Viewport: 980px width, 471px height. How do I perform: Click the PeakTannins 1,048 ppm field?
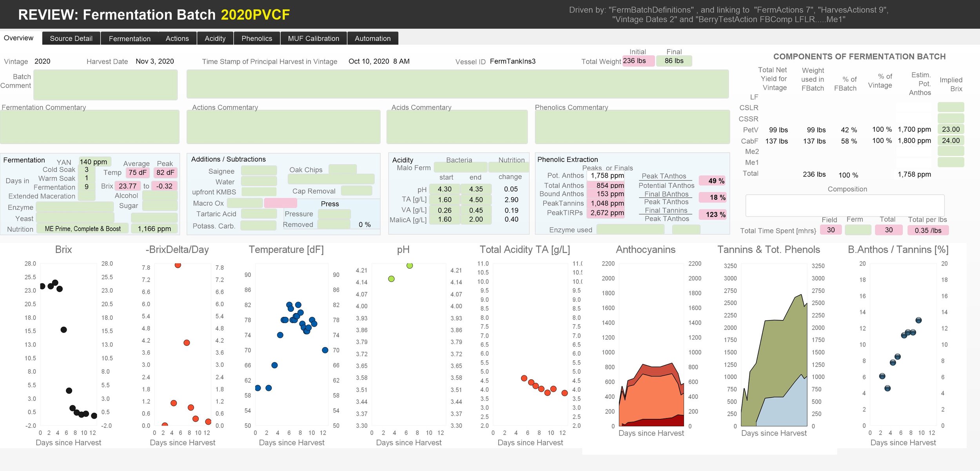click(x=606, y=203)
